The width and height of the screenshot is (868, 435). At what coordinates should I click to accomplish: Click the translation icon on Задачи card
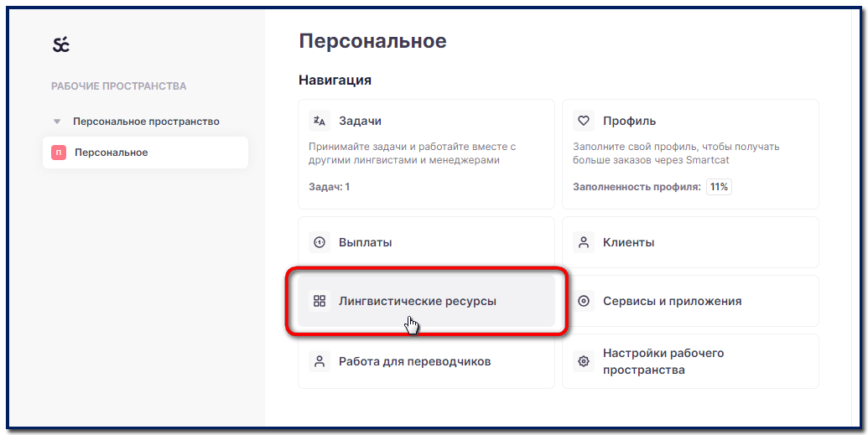click(320, 121)
